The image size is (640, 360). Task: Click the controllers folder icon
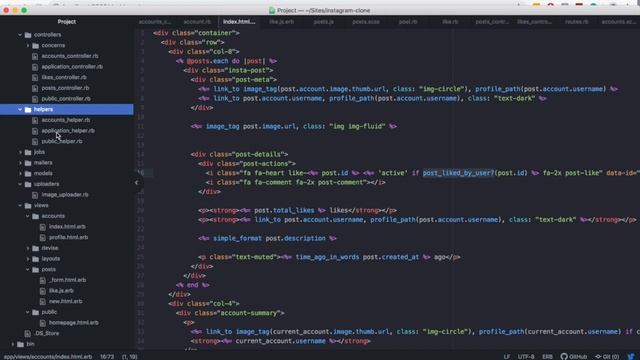tap(28, 35)
